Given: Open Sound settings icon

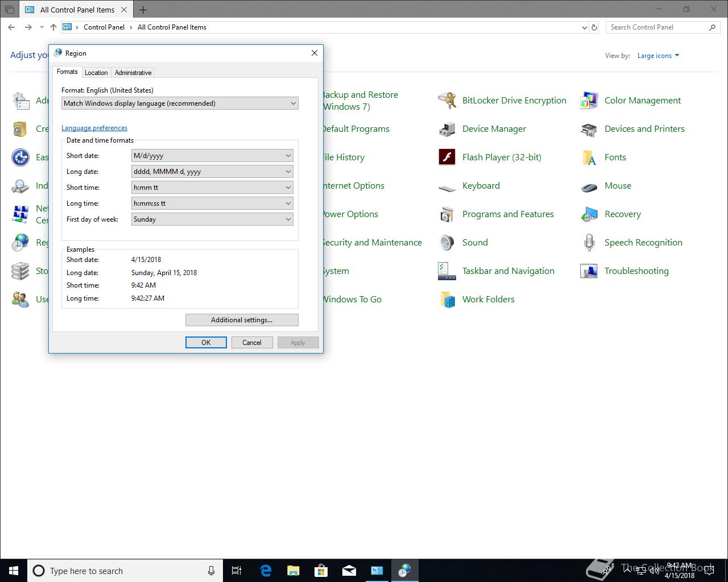Looking at the screenshot, I should pos(447,243).
